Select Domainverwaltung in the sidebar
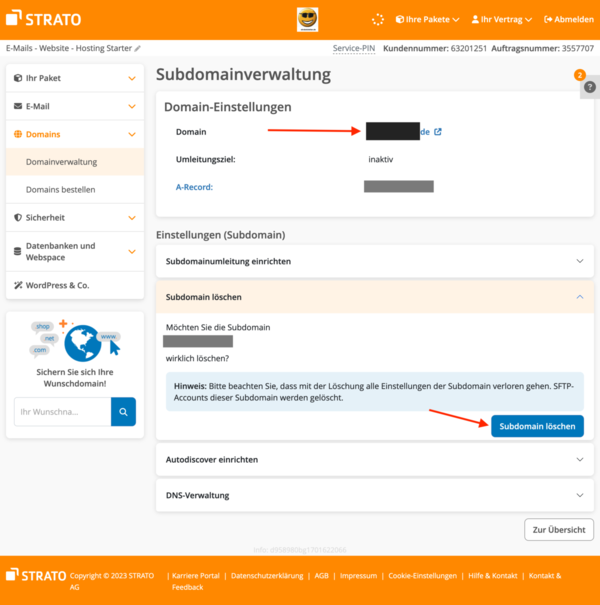 pyautogui.click(x=62, y=161)
